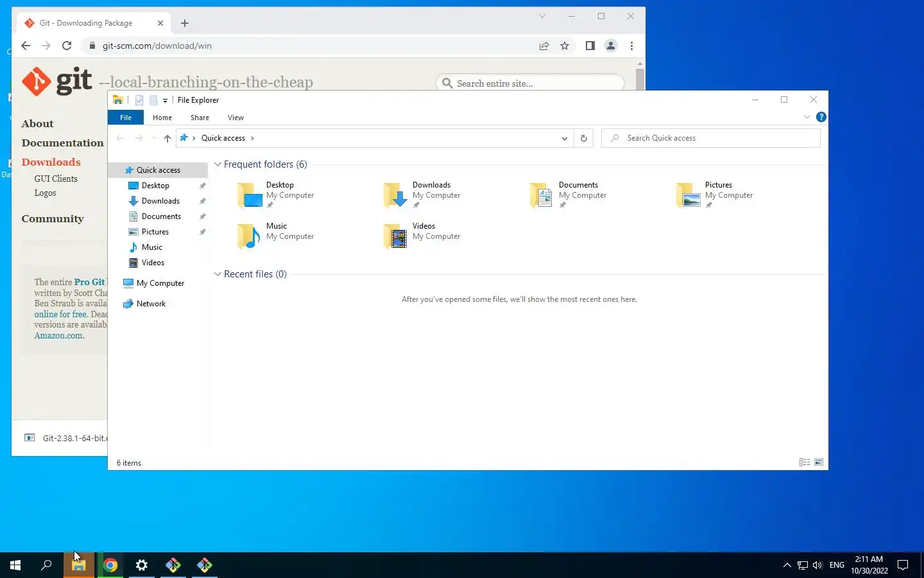Share the page using Chrome share icon
This screenshot has height=578, width=924.
point(544,46)
